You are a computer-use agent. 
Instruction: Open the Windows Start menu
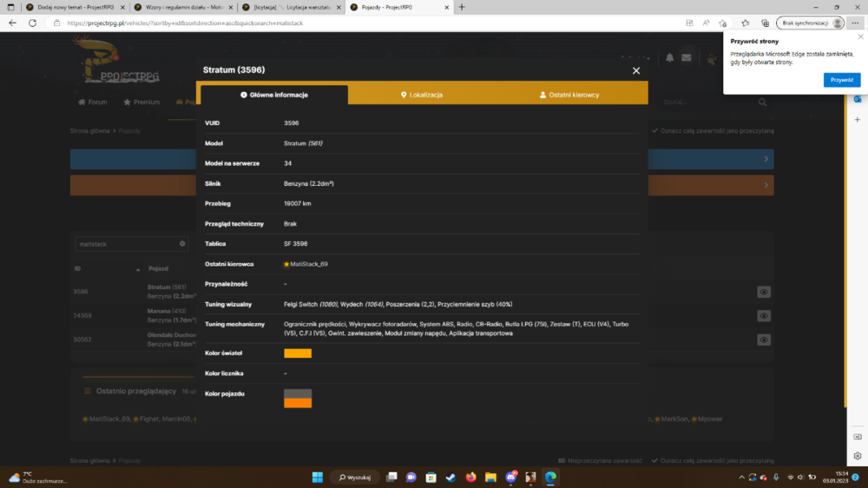tap(317, 477)
